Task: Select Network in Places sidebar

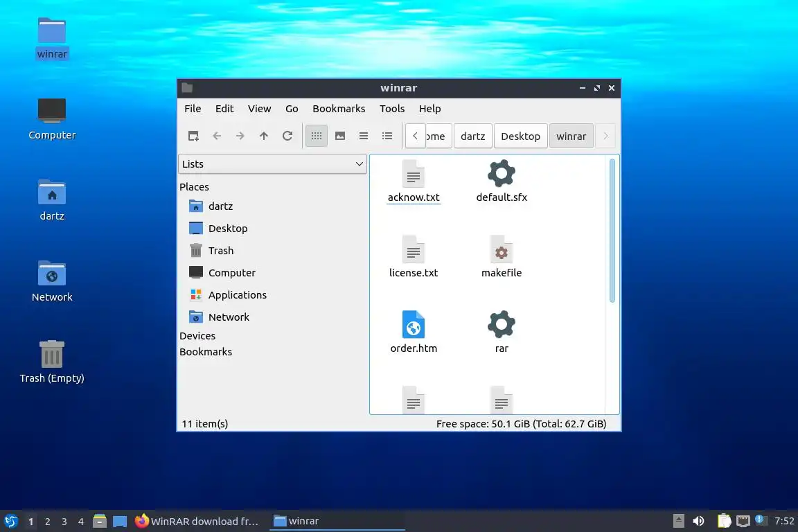Action: click(x=272, y=317)
